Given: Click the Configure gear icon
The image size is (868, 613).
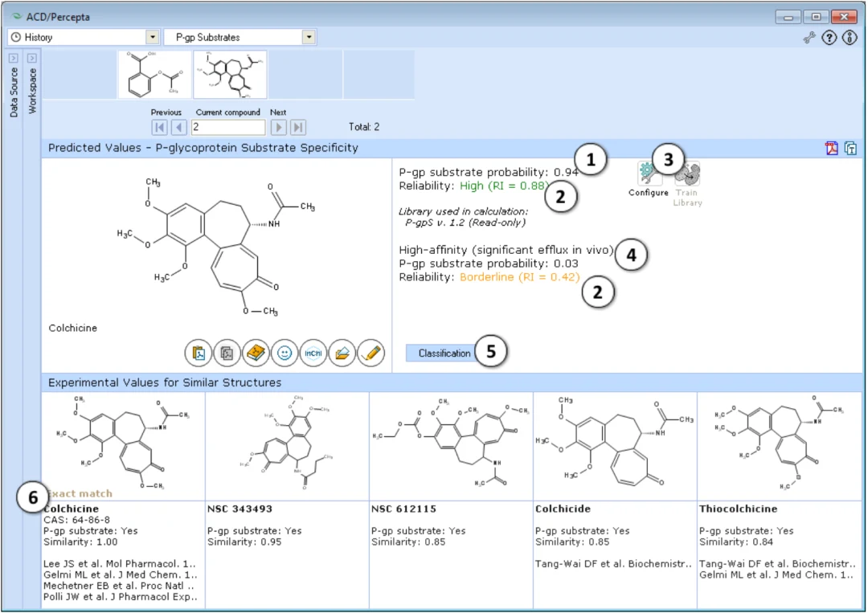Looking at the screenshot, I should pos(649,174).
